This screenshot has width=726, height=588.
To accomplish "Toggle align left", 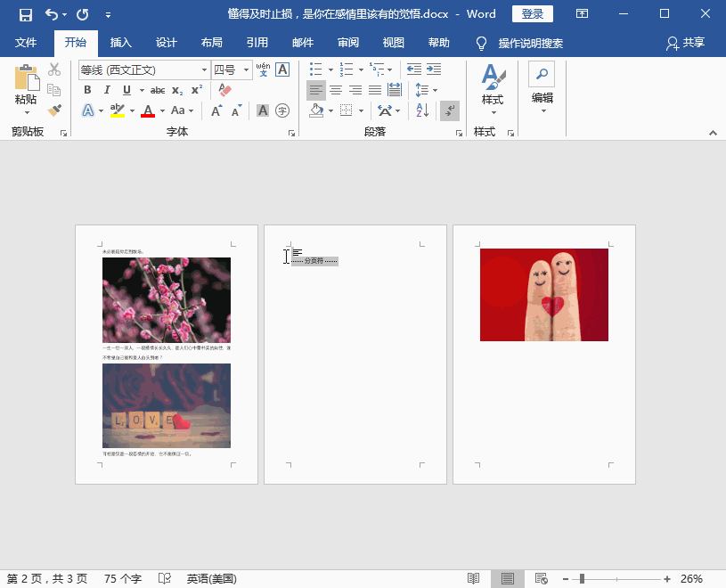I will point(316,90).
